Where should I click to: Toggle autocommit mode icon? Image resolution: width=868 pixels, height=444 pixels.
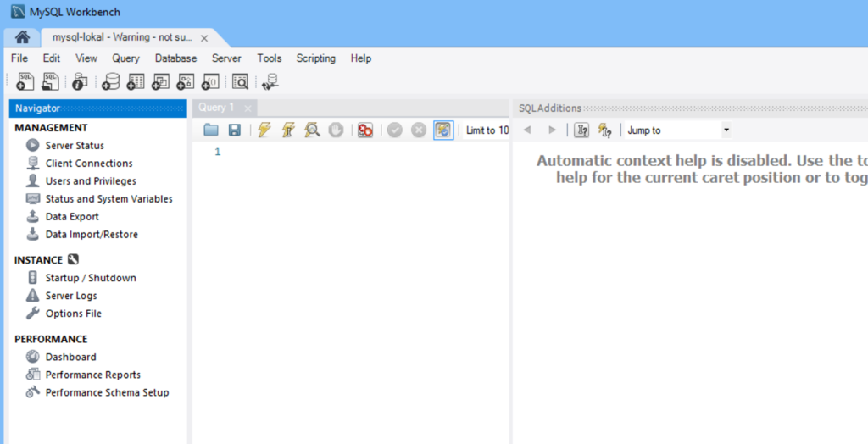coord(443,130)
